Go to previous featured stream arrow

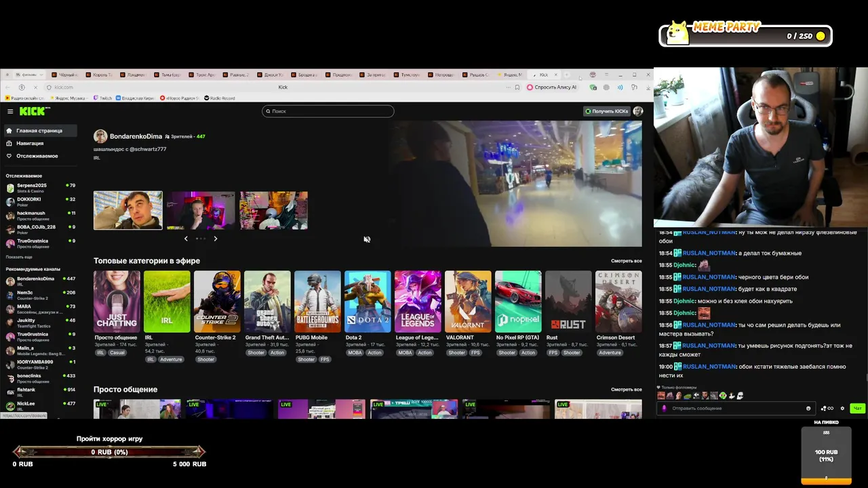point(186,239)
